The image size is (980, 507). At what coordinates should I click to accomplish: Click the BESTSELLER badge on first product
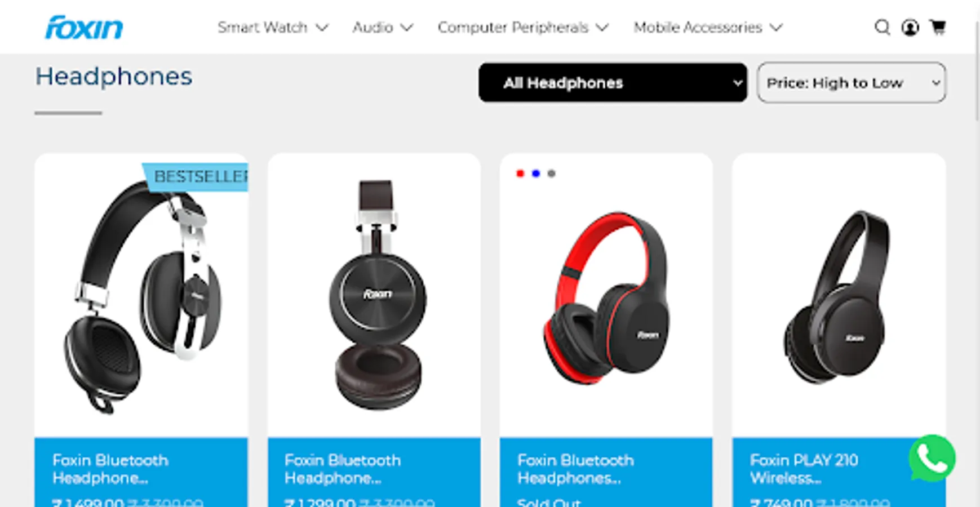tap(196, 177)
